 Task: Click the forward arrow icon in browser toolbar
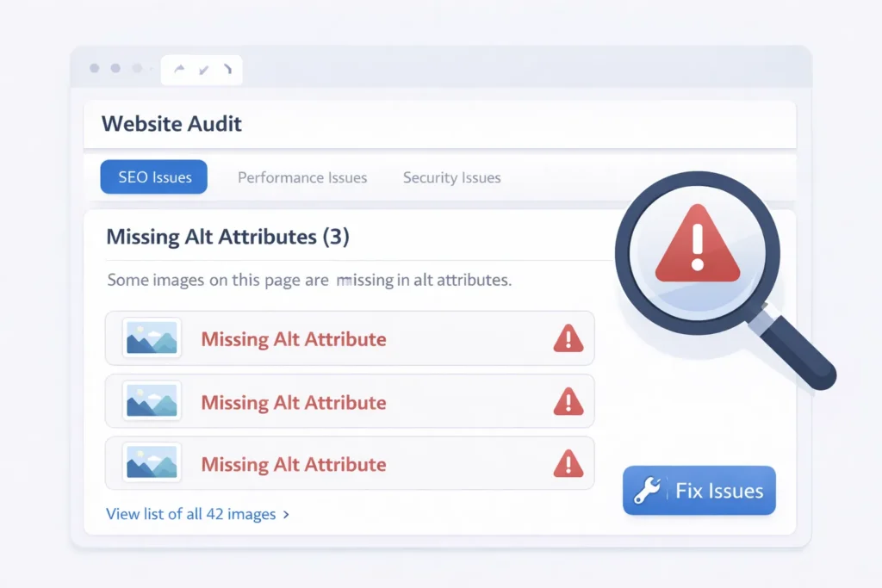(179, 70)
